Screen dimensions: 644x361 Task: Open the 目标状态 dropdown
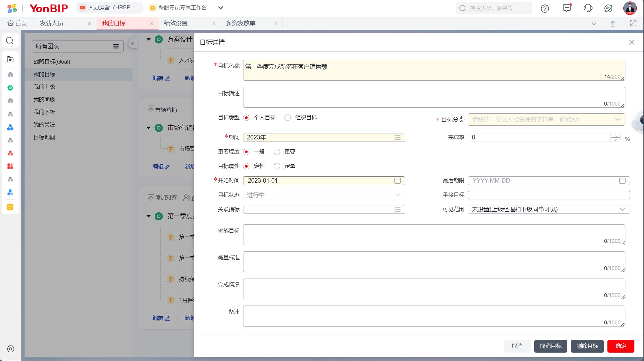(x=324, y=195)
